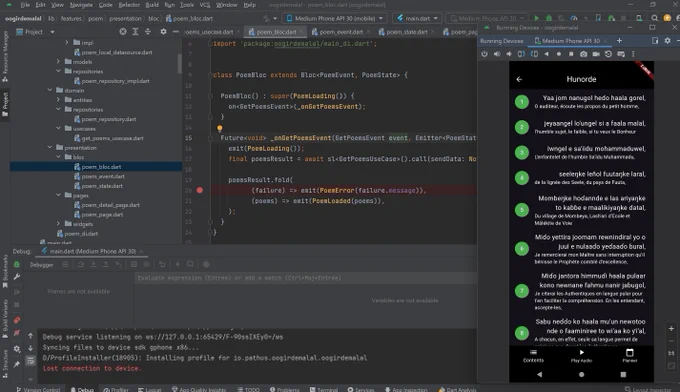680x392 pixels.
Task: Tap Play Audio in the emulator app
Action: (x=582, y=356)
